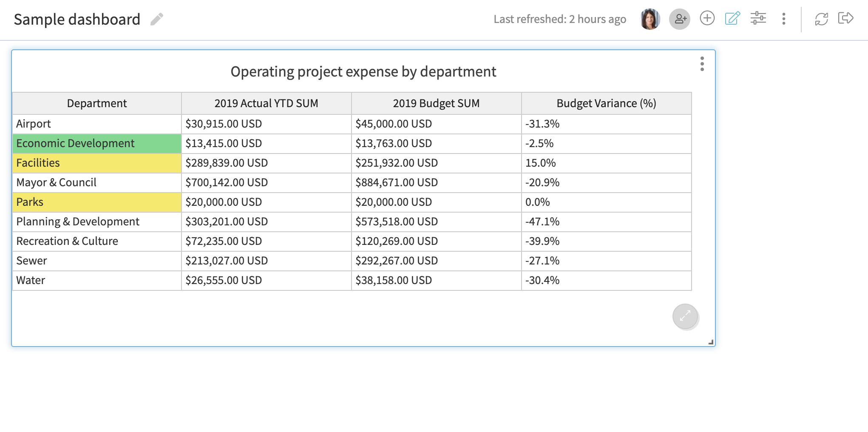Open the filter sliders settings icon
868x432 pixels.
coord(758,18)
